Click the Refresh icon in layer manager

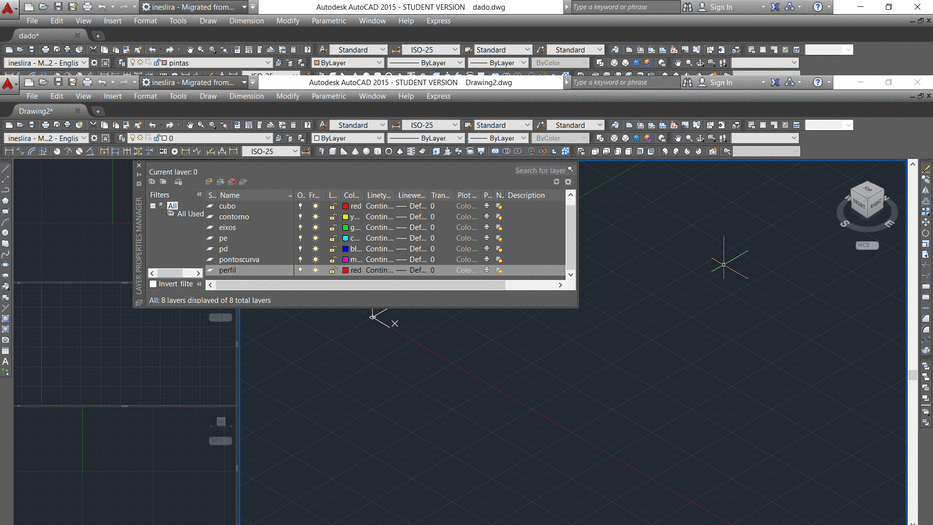(x=556, y=182)
